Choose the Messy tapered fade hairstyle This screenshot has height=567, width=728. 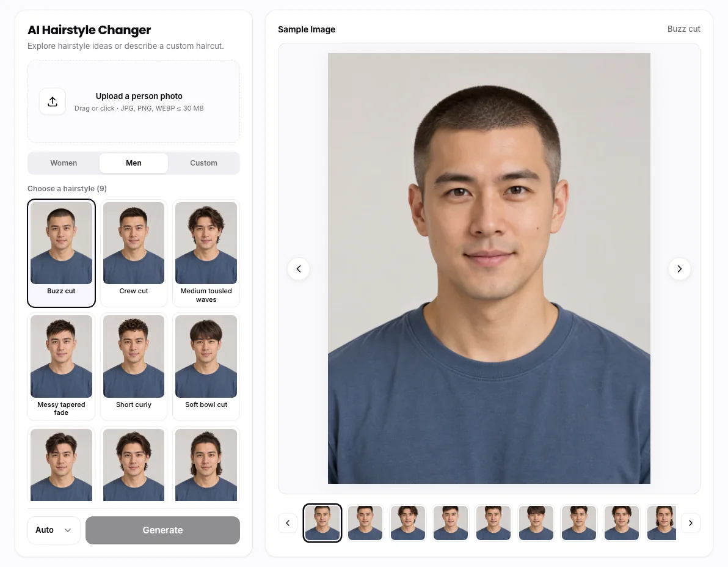point(61,367)
